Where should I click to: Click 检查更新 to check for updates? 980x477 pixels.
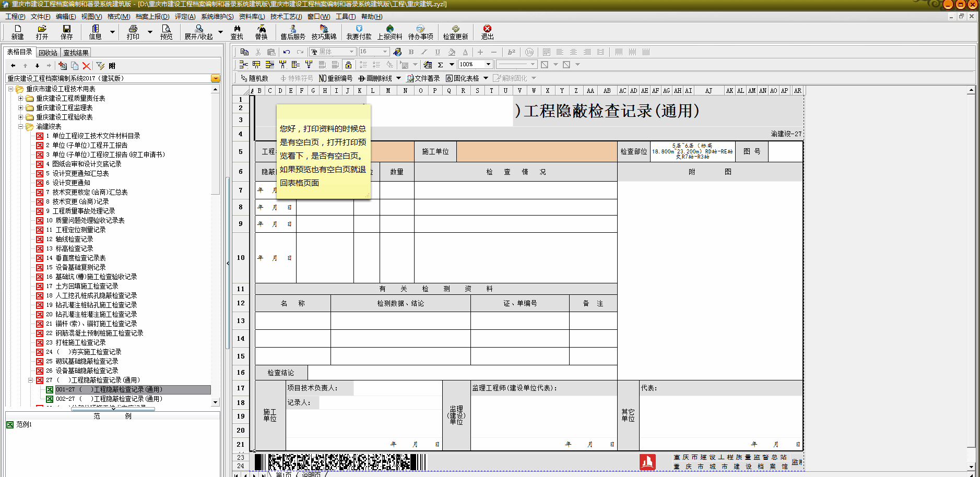point(455,32)
